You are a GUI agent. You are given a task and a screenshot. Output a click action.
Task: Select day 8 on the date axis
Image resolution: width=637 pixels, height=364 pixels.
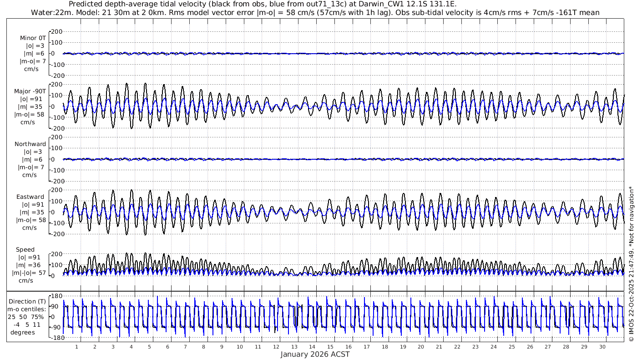tap(203, 347)
